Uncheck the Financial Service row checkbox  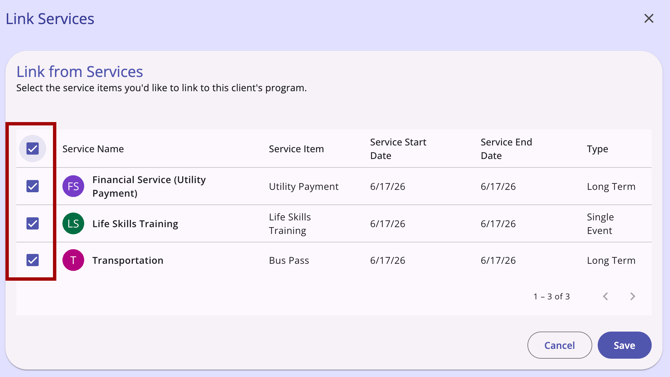click(32, 186)
